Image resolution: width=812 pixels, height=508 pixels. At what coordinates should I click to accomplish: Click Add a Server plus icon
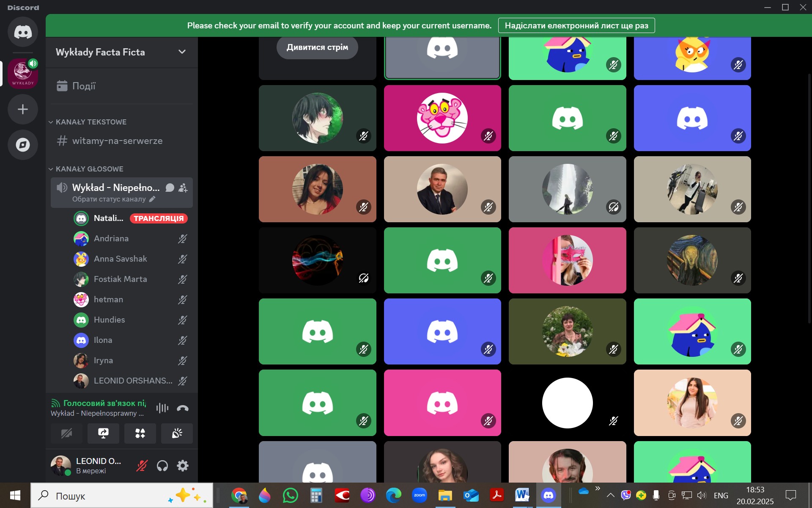[23, 109]
